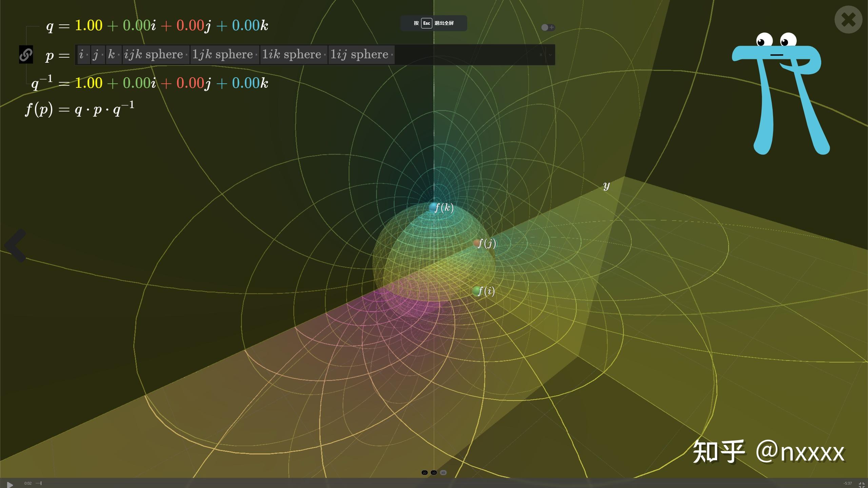Switch to 2D view mode
Screen dimensions: 868x488
click(425, 473)
